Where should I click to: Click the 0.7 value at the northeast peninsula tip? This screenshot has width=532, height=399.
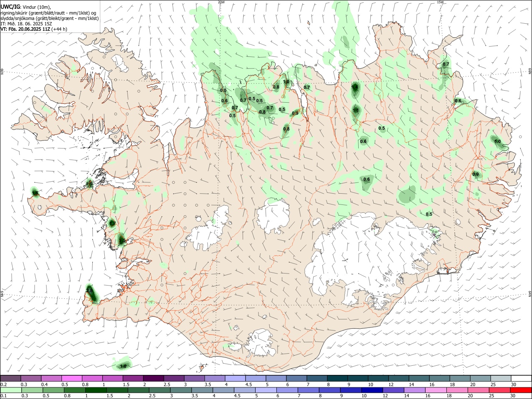coord(446,64)
